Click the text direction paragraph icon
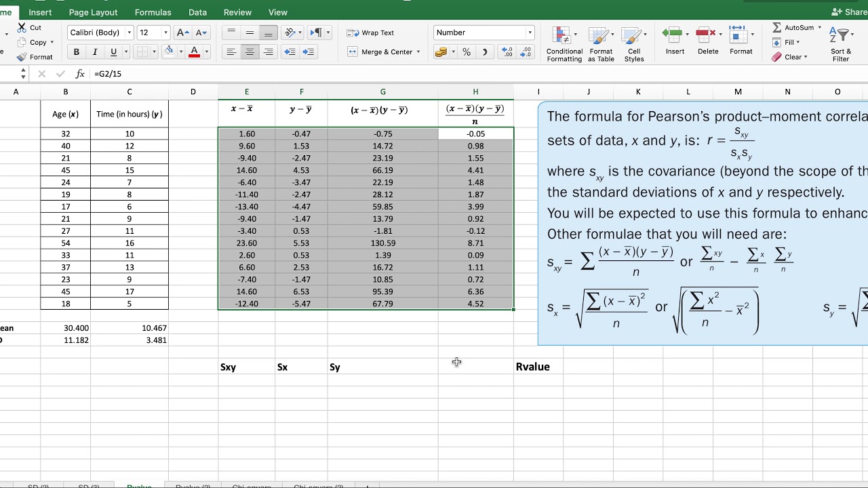Screen dimensions: 868x488 tap(315, 33)
